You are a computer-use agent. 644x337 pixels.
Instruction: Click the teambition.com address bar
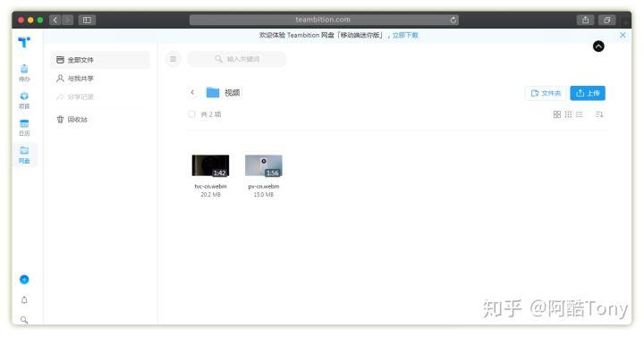click(x=324, y=20)
